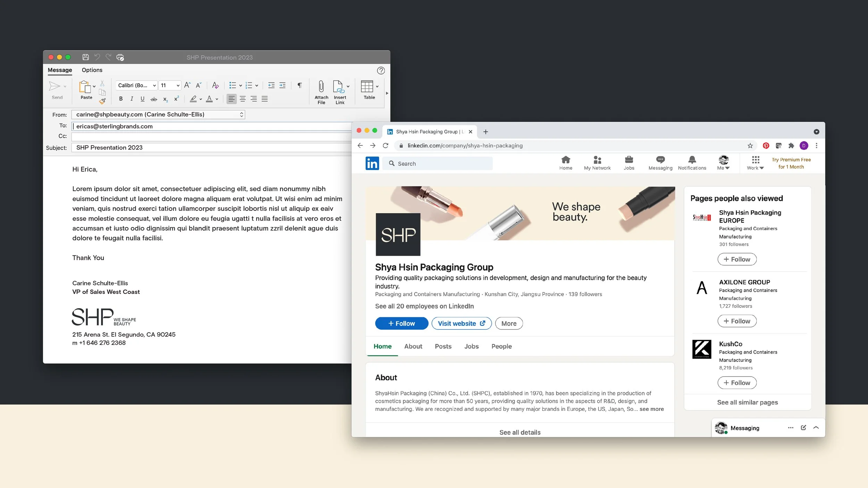
Task: Click the Insert Link icon
Action: 338,86
